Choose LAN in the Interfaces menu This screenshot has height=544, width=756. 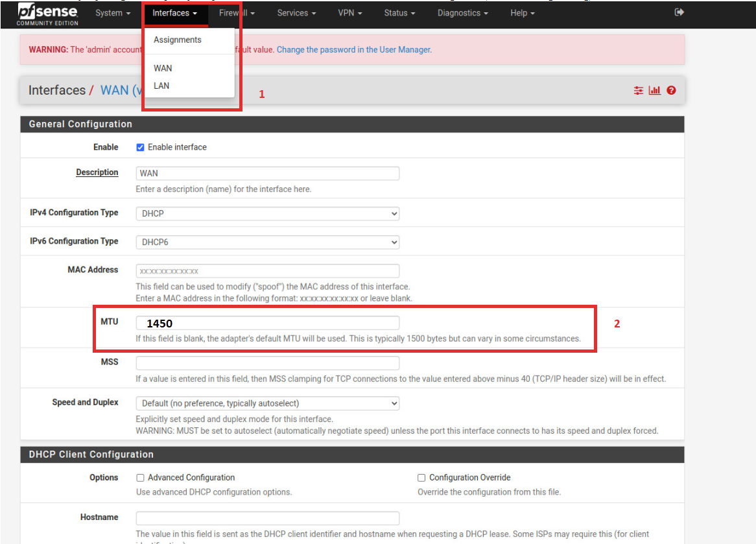click(x=161, y=86)
